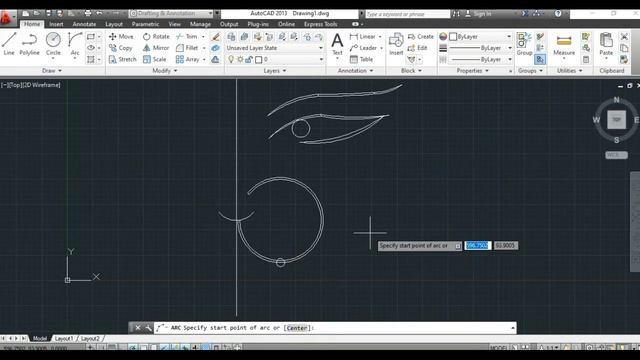Switch to the Output ribbon tab
The height and width of the screenshot is (360, 640).
229,24
